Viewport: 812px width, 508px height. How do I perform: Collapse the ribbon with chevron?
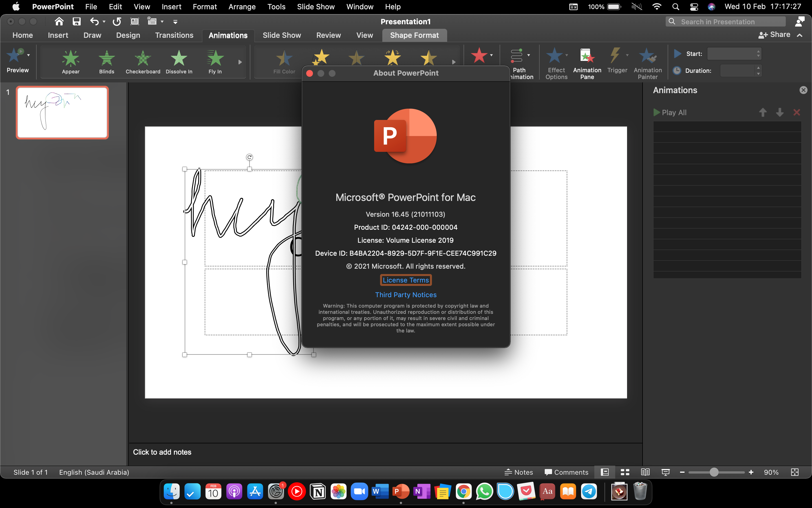click(x=800, y=35)
